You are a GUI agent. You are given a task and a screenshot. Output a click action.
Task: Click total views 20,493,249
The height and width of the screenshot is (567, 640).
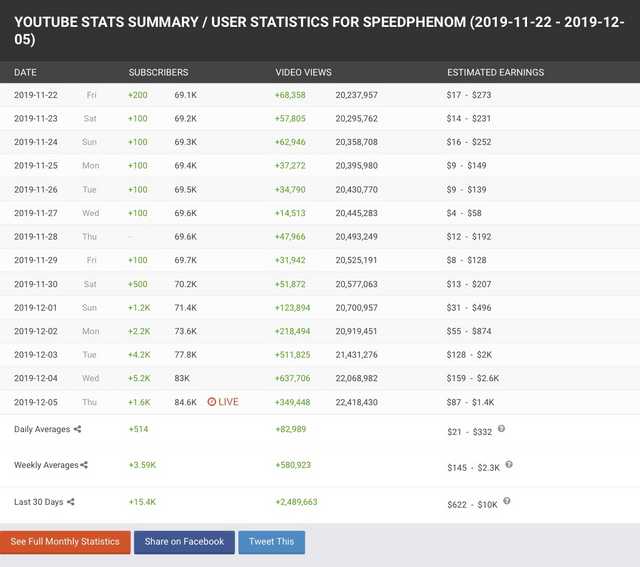pos(357,237)
